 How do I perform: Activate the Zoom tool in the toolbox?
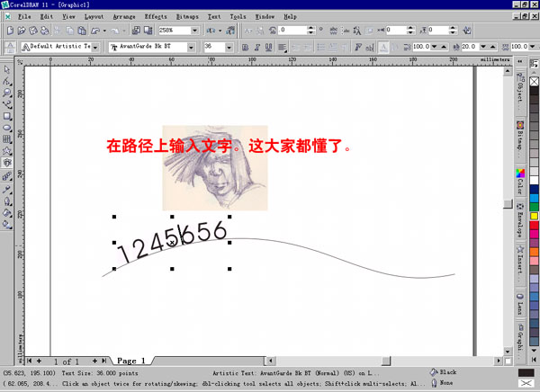tap(7, 93)
